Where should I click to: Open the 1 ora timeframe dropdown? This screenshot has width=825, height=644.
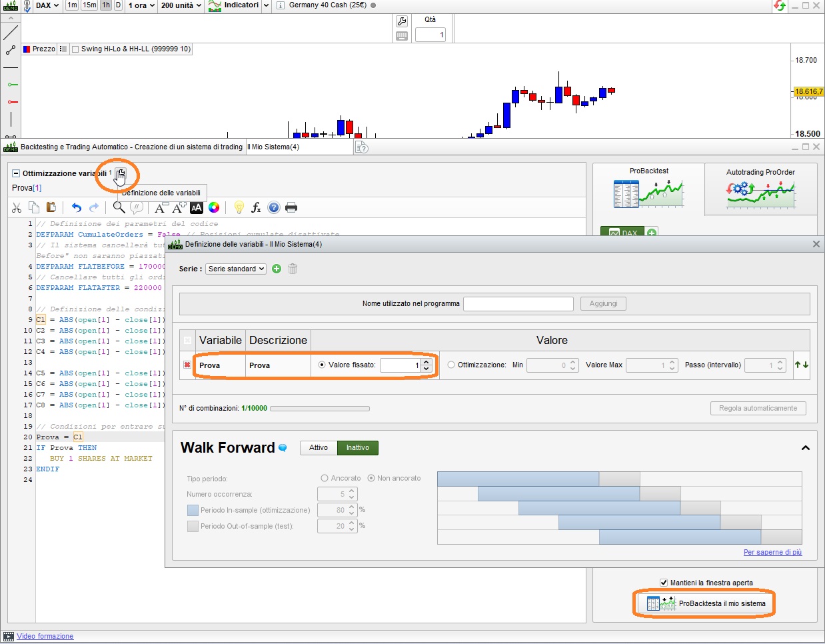(x=142, y=5)
